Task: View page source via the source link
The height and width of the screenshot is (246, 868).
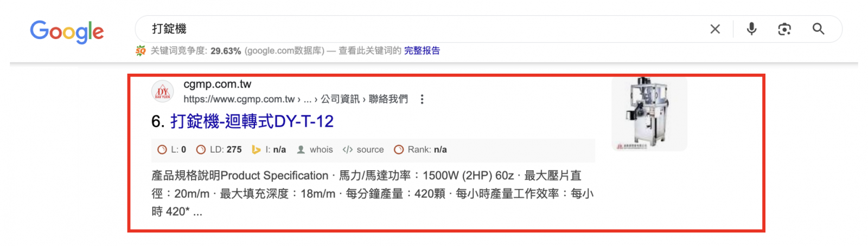Action: (x=363, y=150)
